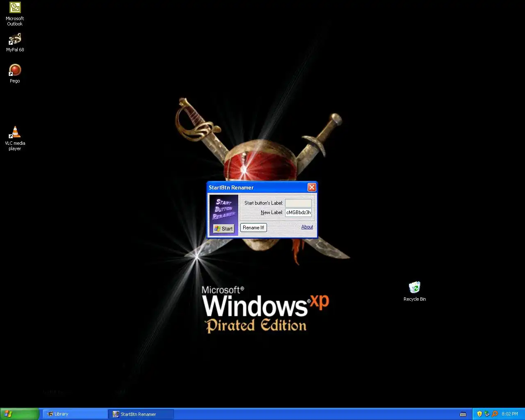
Task: Select the Pego desktop shortcut
Action: tap(15, 73)
